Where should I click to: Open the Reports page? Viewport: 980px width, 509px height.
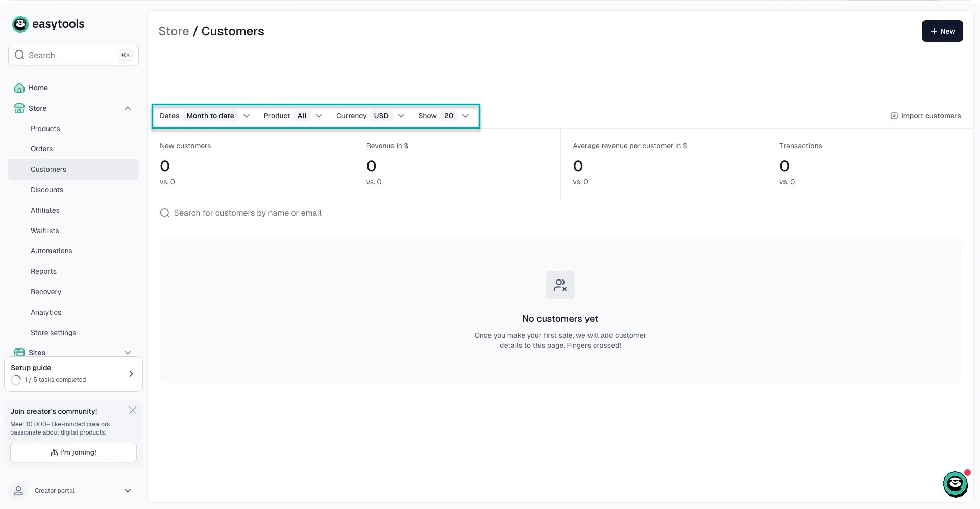tap(73, 271)
